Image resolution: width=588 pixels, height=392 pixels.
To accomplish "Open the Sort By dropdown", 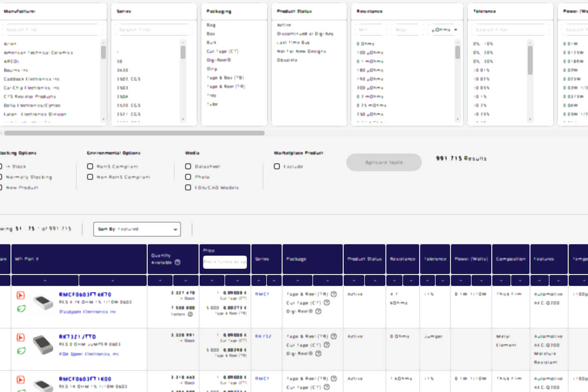I will pyautogui.click(x=137, y=229).
